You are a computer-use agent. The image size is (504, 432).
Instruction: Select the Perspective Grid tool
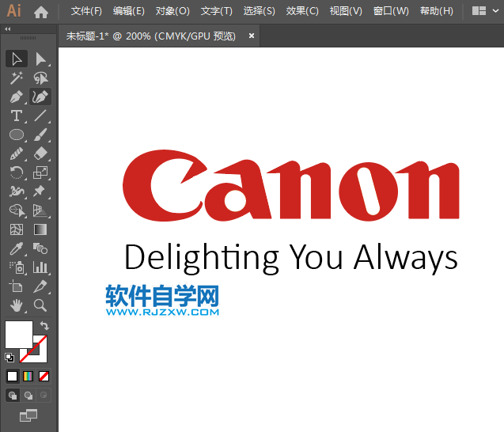40,210
